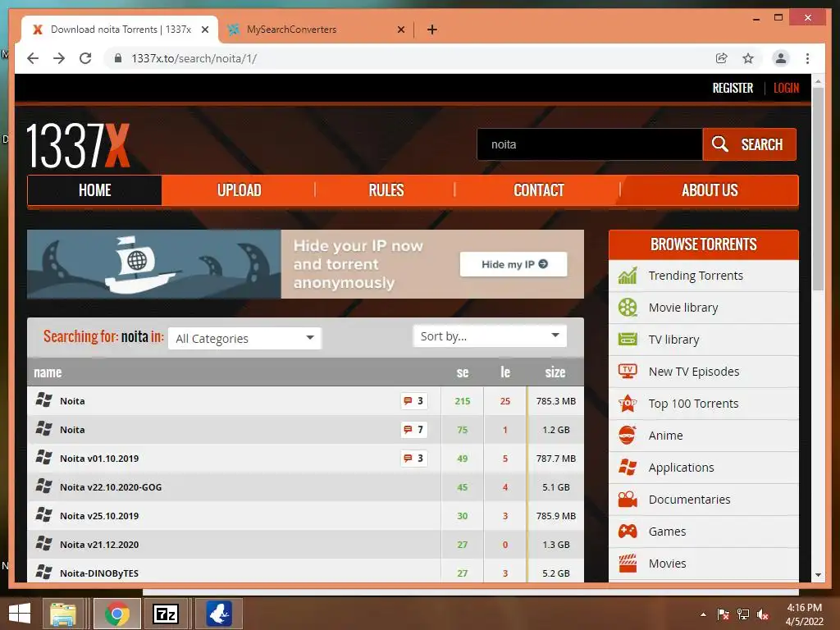The height and width of the screenshot is (630, 840).
Task: Reload the 1337x page
Action: point(85,58)
